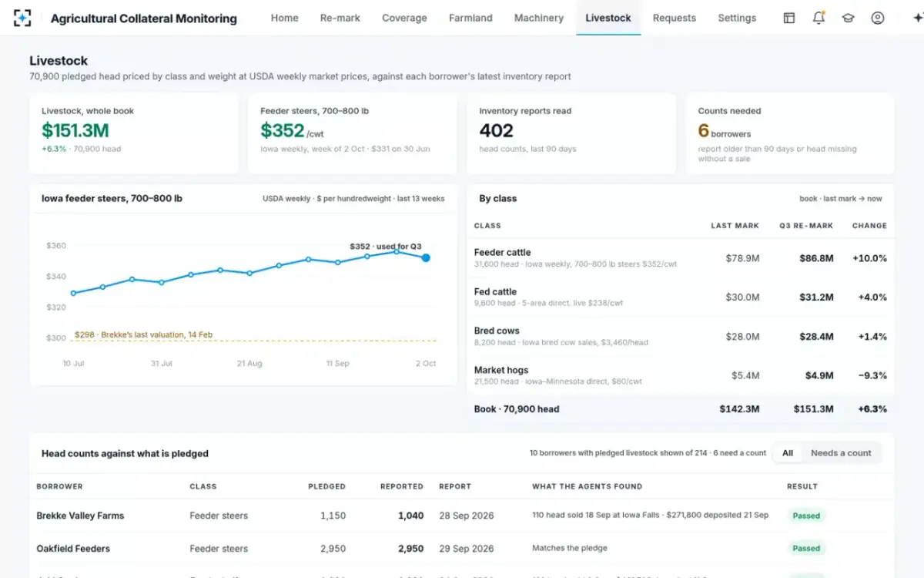Click the graduation cap learning icon

coord(848,18)
